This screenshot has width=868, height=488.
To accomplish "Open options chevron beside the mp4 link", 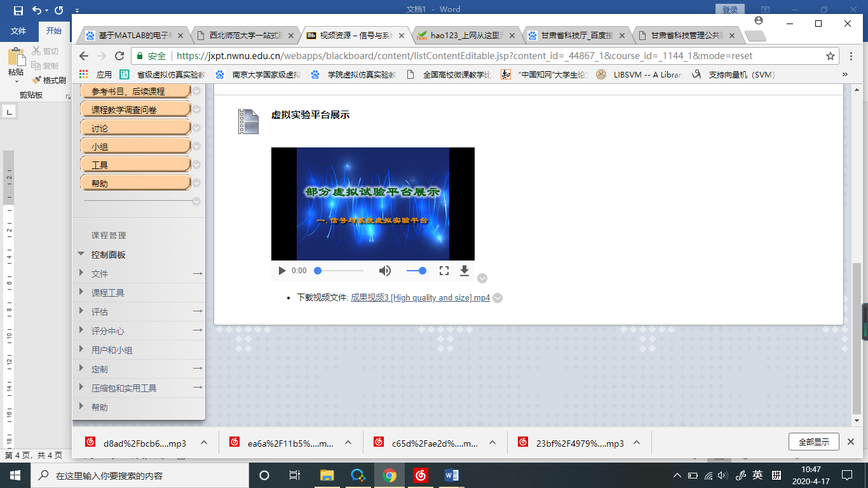I will click(x=498, y=298).
